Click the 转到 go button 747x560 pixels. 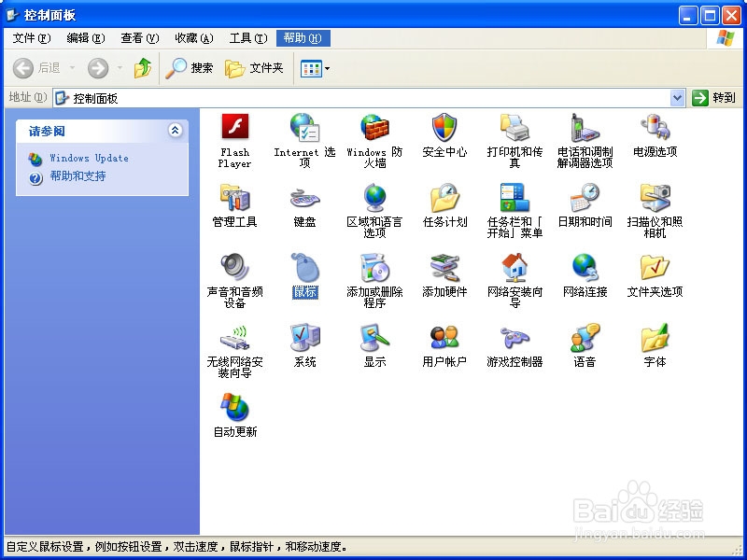click(713, 98)
